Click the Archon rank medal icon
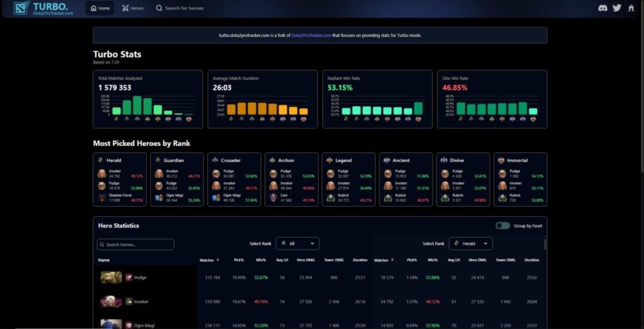This screenshot has height=329, width=644. coord(272,160)
